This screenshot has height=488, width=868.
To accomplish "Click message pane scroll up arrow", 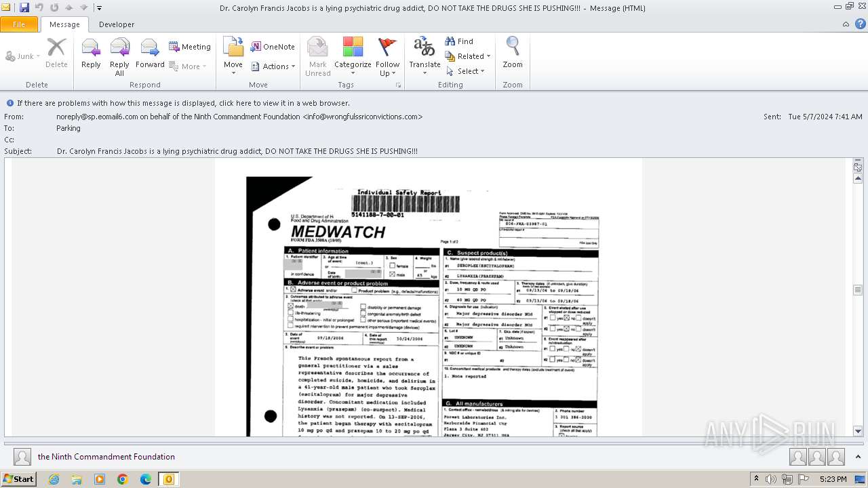I will pos(858,178).
